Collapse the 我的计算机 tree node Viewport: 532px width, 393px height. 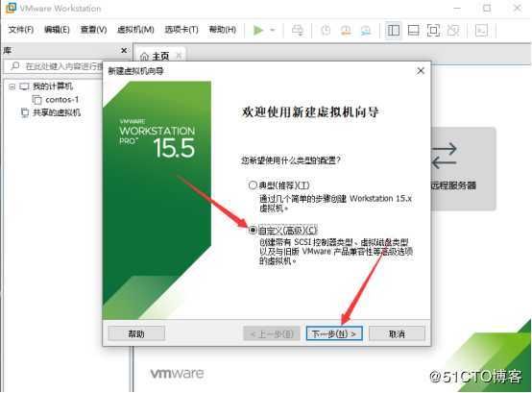point(12,86)
